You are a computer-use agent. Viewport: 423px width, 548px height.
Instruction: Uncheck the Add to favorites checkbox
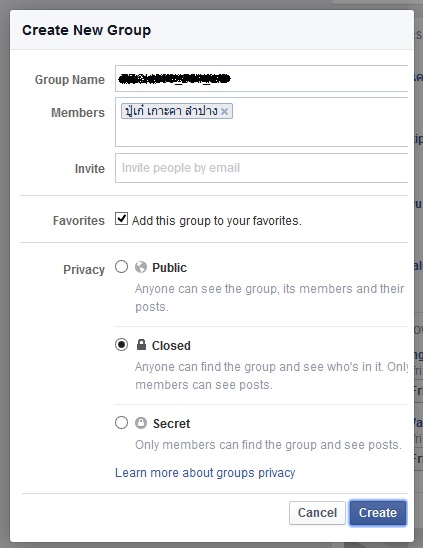[121, 219]
